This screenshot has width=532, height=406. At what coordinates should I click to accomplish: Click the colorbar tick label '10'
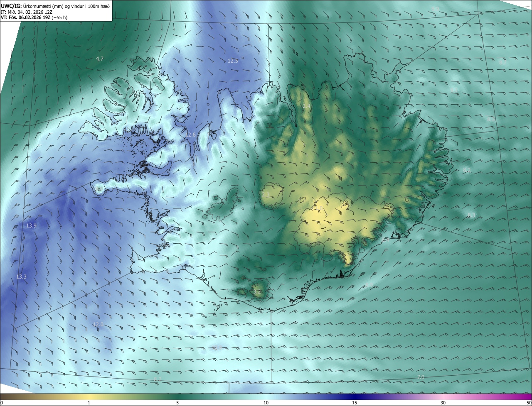(x=266, y=403)
